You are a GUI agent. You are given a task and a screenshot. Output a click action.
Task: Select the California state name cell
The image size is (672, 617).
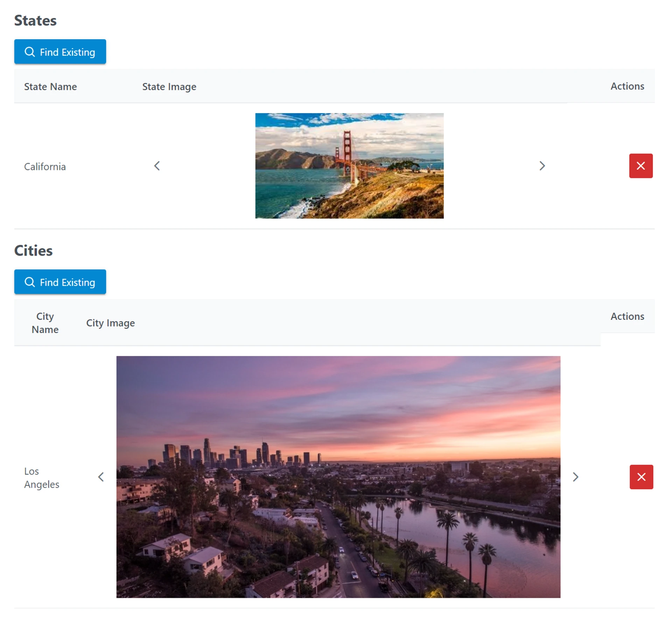[x=45, y=167]
